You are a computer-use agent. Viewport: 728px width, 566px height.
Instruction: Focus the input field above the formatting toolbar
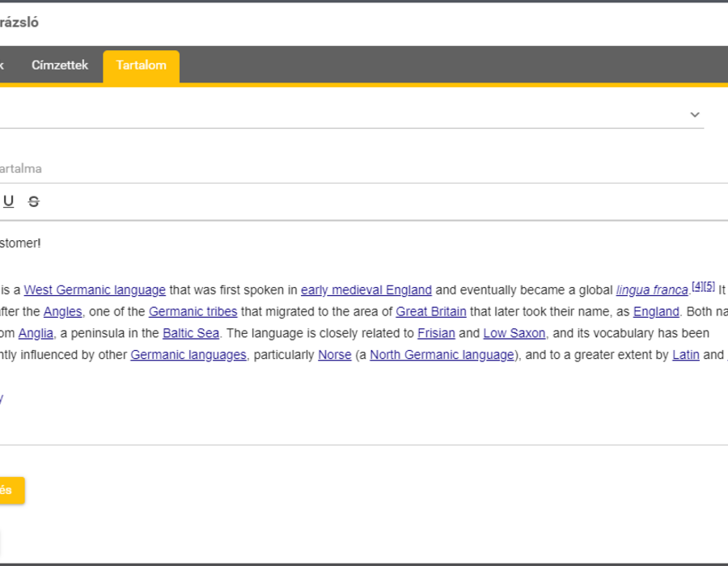pos(362,168)
